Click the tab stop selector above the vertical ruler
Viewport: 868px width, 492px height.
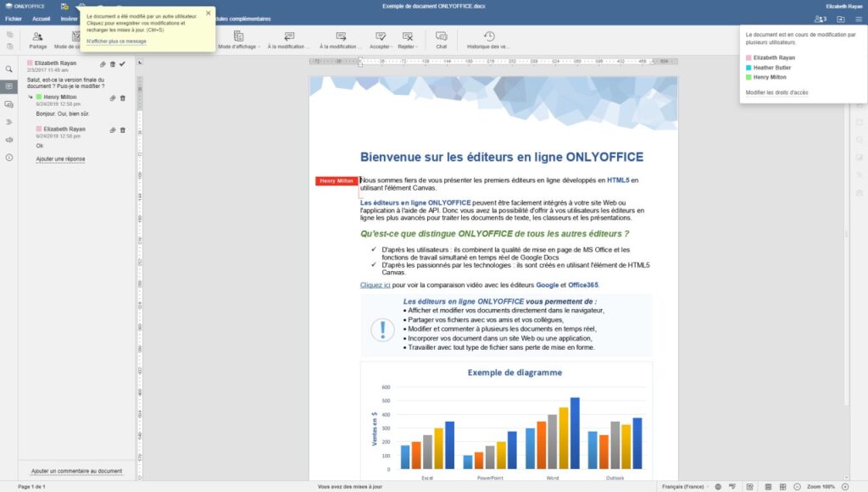[140, 63]
